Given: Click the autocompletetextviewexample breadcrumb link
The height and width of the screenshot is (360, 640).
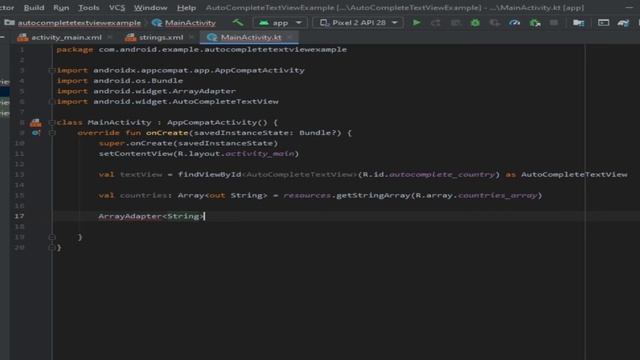Looking at the screenshot, I should click(x=79, y=23).
